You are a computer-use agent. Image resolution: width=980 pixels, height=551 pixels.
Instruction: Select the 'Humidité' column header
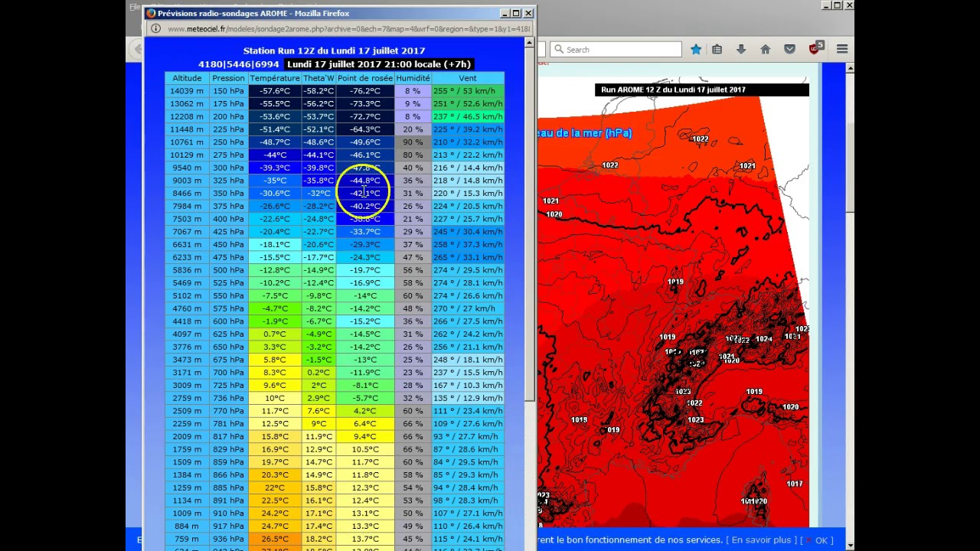click(413, 78)
